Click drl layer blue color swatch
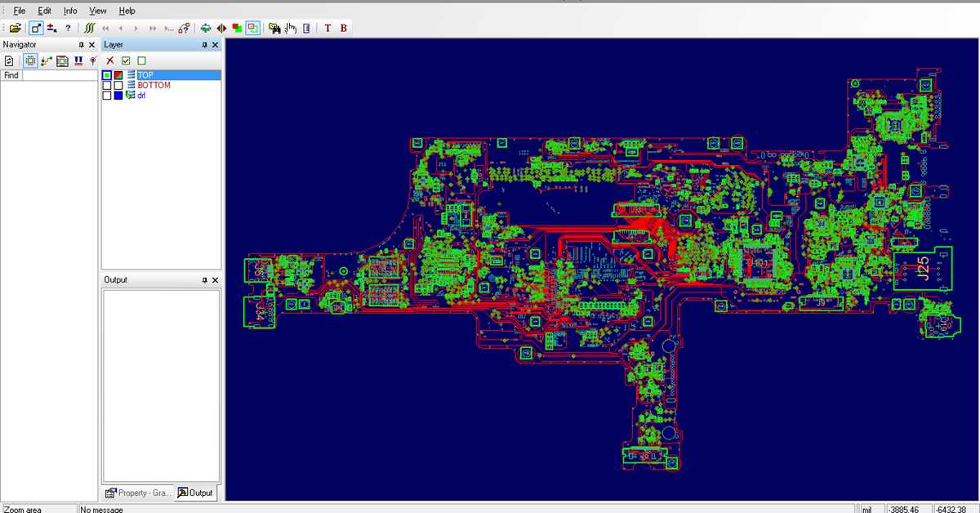Viewport: 980px width, 513px height. [x=118, y=95]
